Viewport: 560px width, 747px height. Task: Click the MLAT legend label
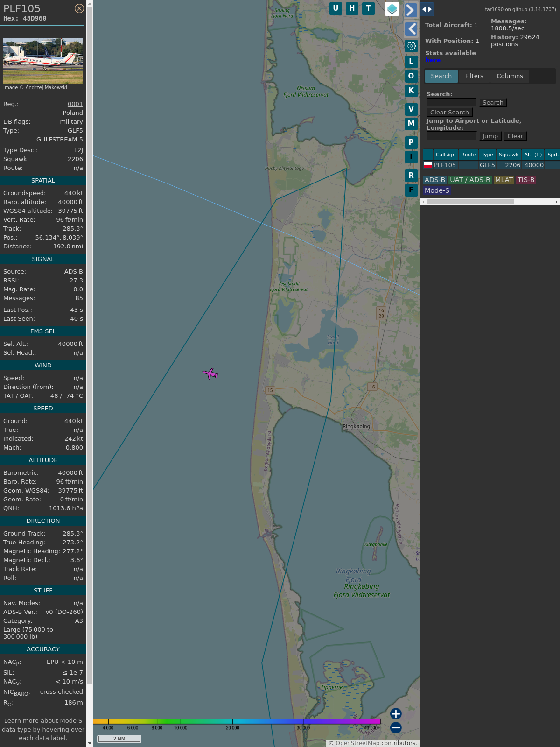(504, 180)
